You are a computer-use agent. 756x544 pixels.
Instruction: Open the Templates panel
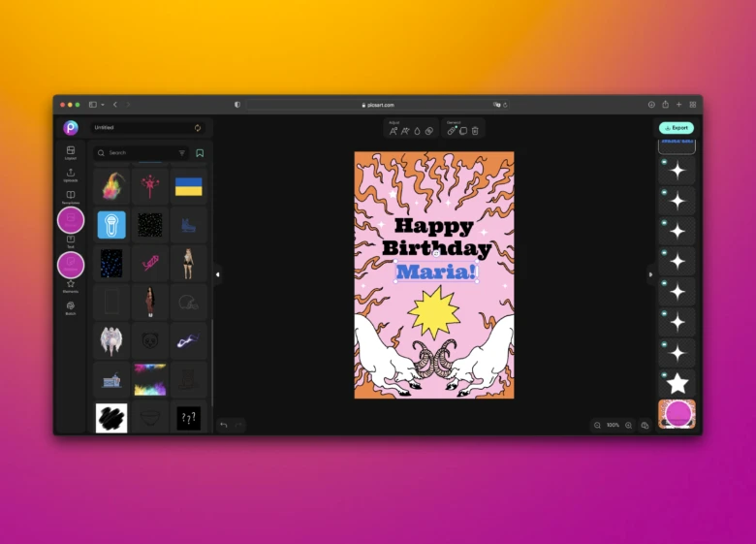71,197
